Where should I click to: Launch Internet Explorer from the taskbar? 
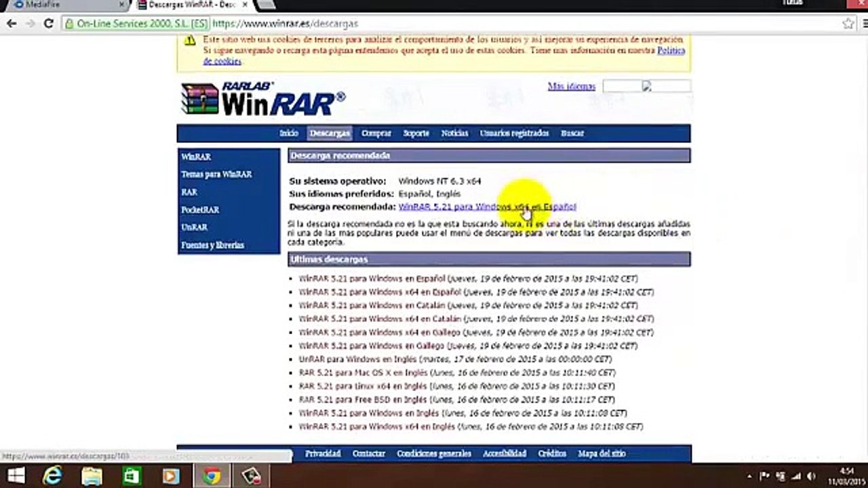52,476
